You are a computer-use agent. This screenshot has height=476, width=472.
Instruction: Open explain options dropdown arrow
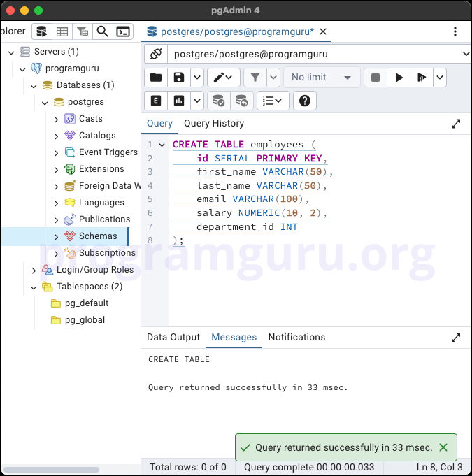tap(197, 101)
